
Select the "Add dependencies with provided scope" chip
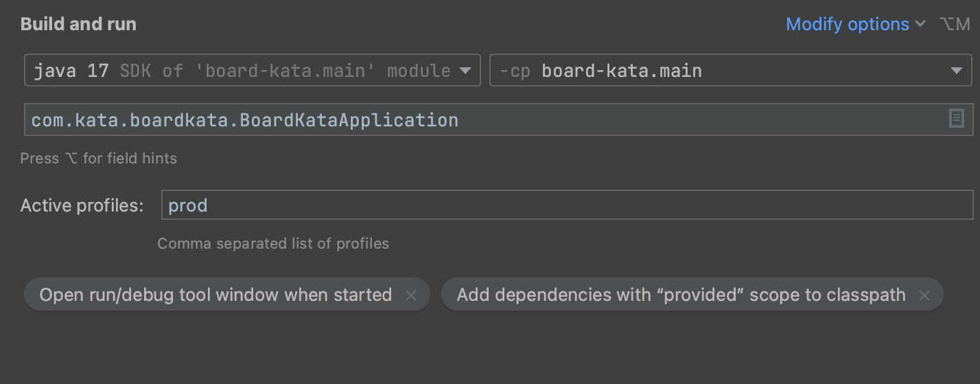point(681,295)
